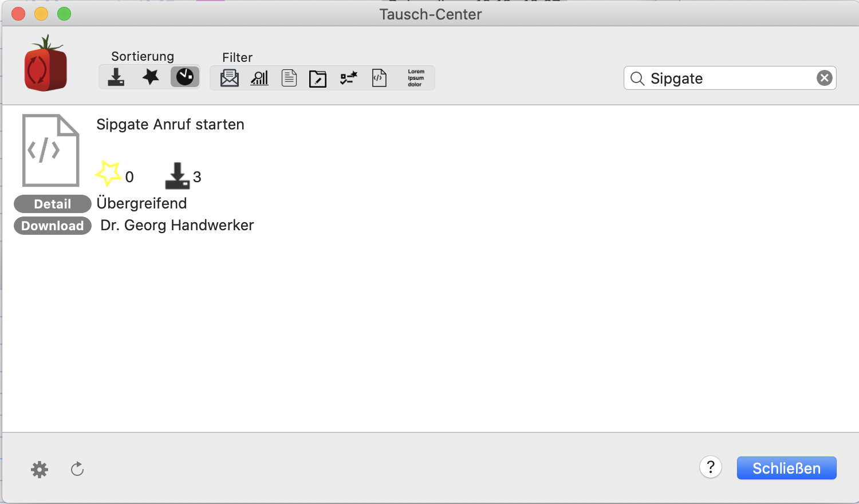Filter by checklist arrows icon
The image size is (859, 504).
[349, 78]
